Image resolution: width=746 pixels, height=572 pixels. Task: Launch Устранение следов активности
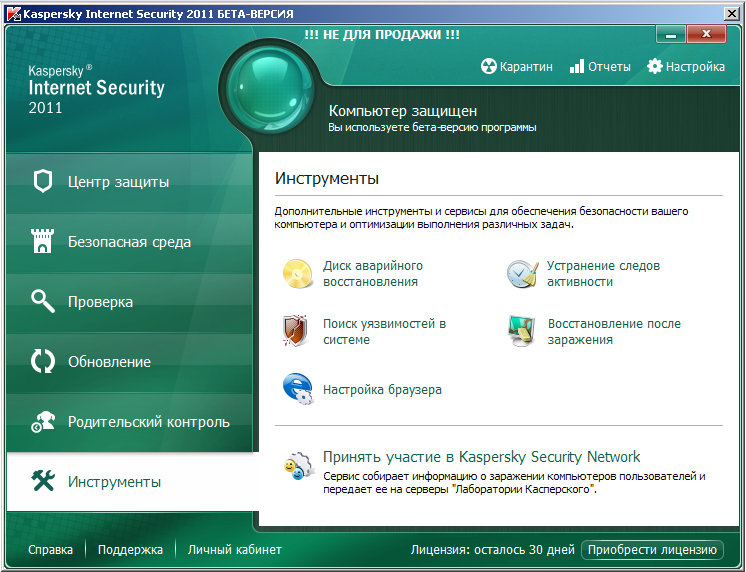(x=603, y=274)
